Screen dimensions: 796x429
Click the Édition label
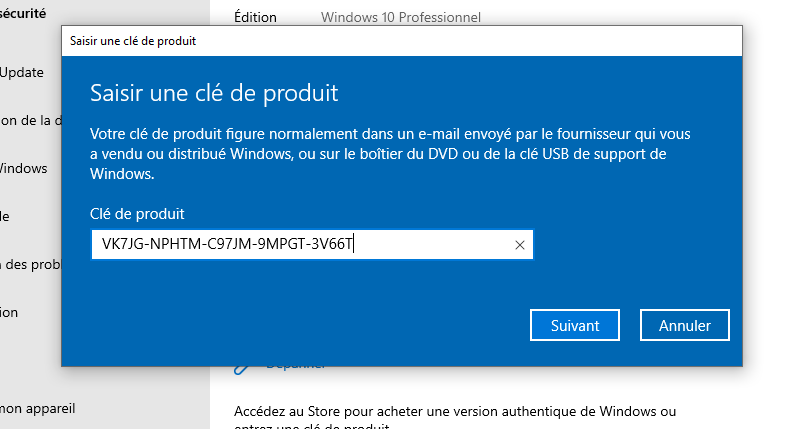click(254, 17)
